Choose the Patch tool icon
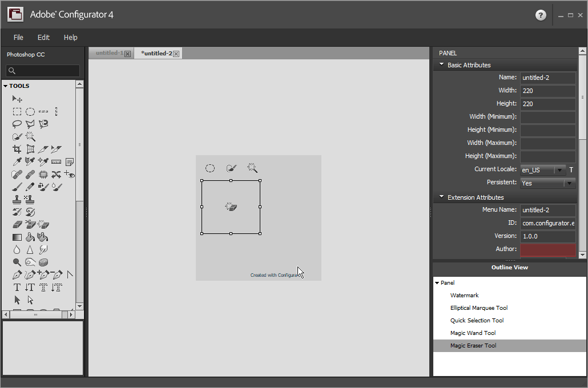Viewport: 588px width, 388px height. point(43,175)
